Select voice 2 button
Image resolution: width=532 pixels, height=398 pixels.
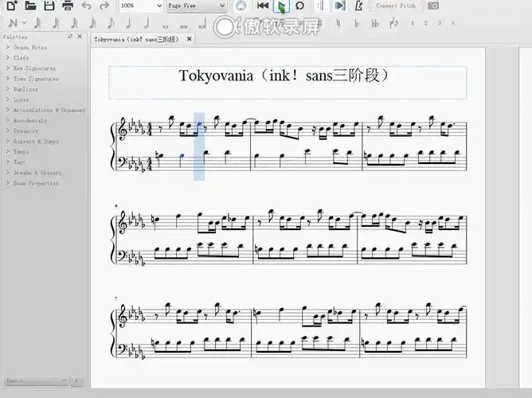(426, 23)
